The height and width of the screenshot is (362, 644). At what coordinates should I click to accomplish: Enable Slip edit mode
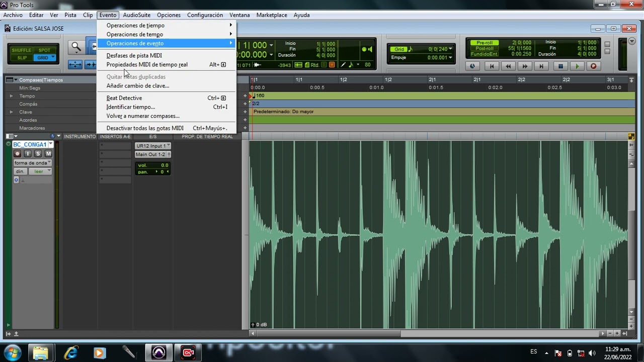tap(22, 58)
